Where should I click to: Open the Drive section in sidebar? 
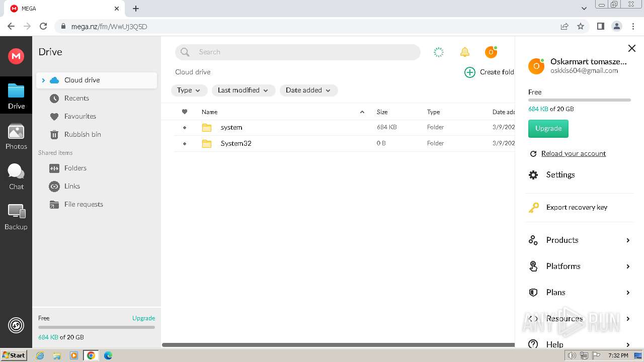(16, 97)
